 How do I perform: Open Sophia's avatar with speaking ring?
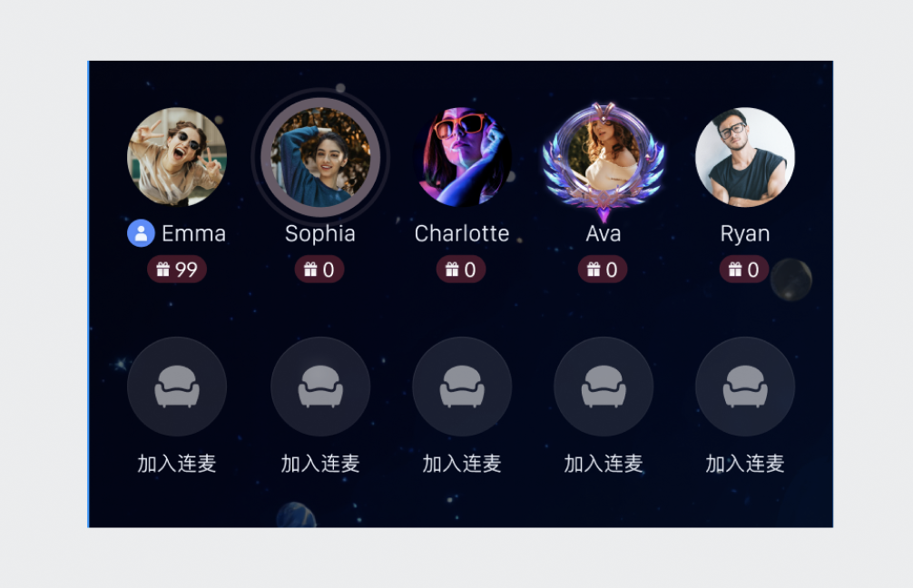pyautogui.click(x=320, y=157)
